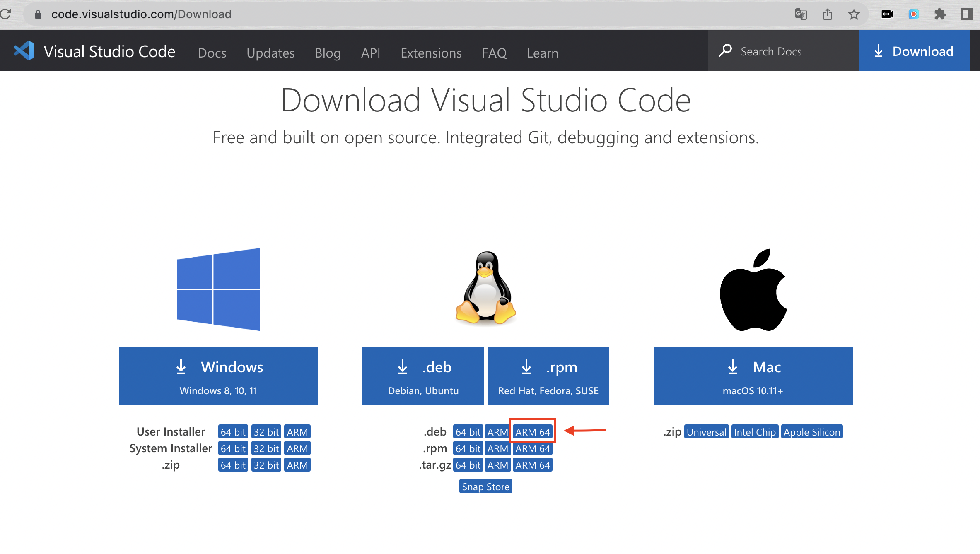The width and height of the screenshot is (980, 554).
Task: Select Mac .zip Apple Silicon
Action: tap(812, 432)
